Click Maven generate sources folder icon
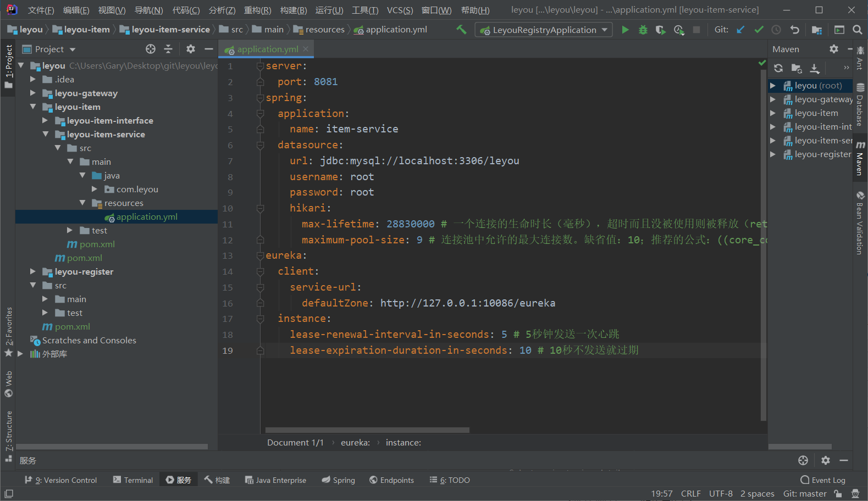This screenshot has height=501, width=868. pos(797,68)
